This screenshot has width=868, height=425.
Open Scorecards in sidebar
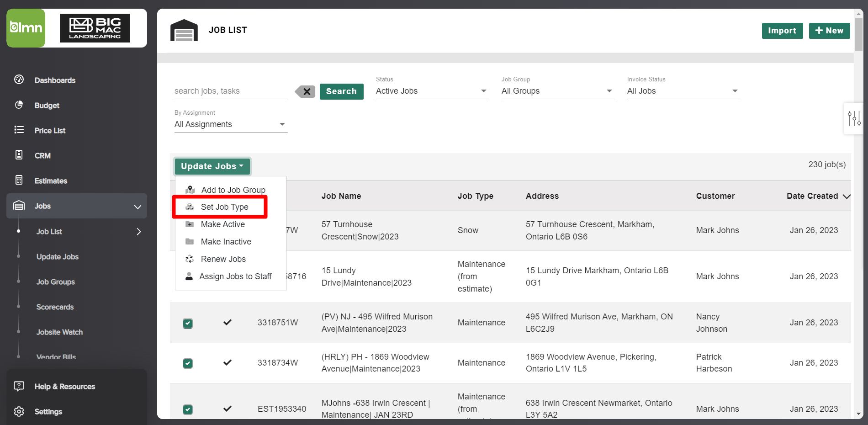(x=55, y=307)
